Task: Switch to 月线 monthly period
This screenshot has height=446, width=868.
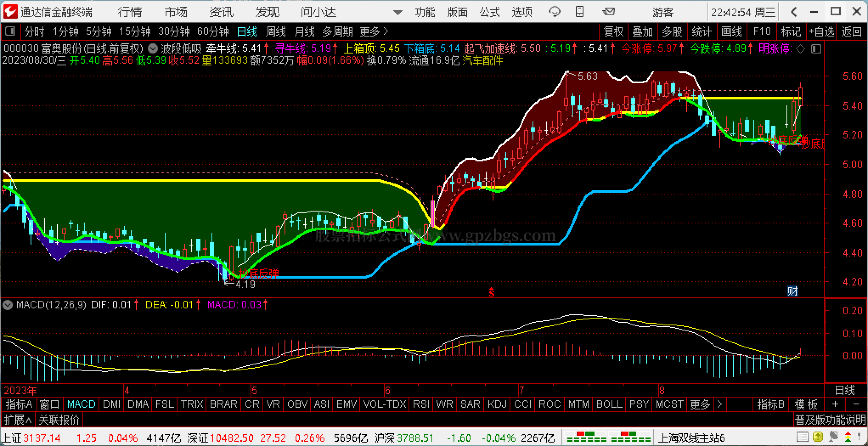Action: (304, 31)
